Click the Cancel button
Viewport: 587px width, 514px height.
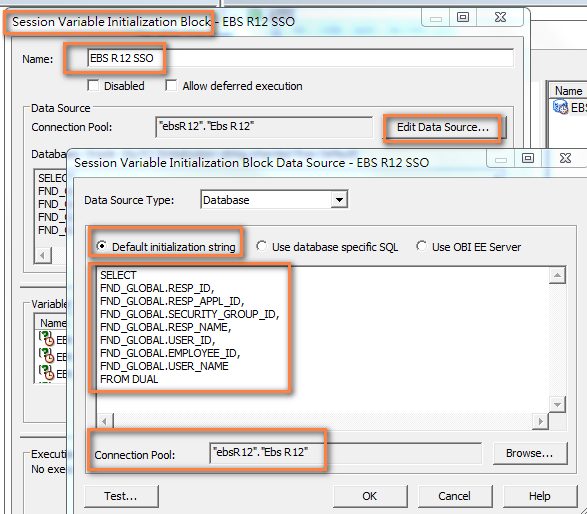(455, 496)
